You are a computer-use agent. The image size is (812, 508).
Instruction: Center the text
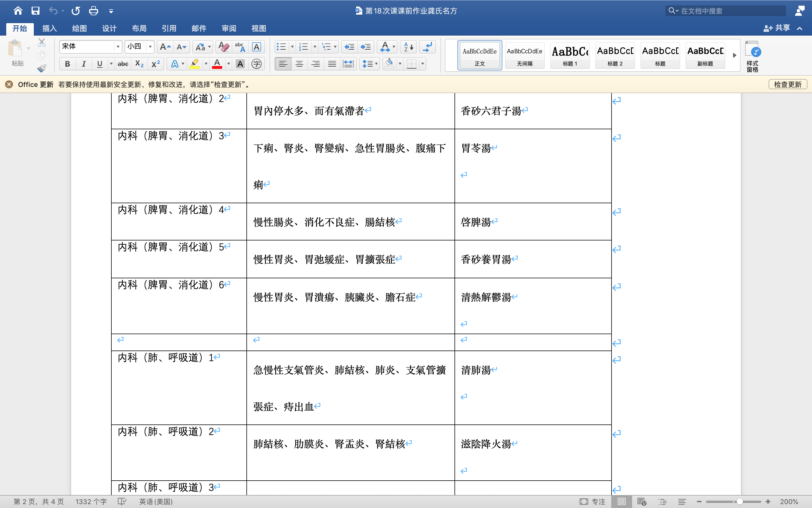pyautogui.click(x=299, y=64)
